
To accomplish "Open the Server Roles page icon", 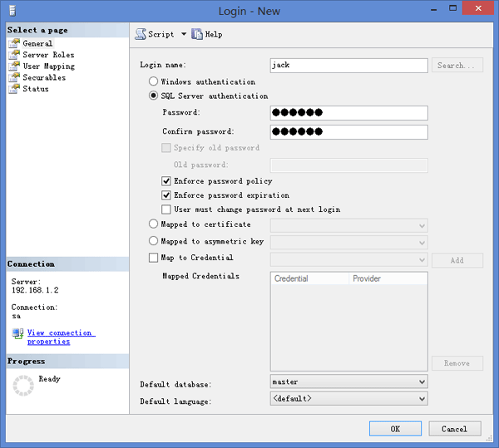I will pos(13,55).
